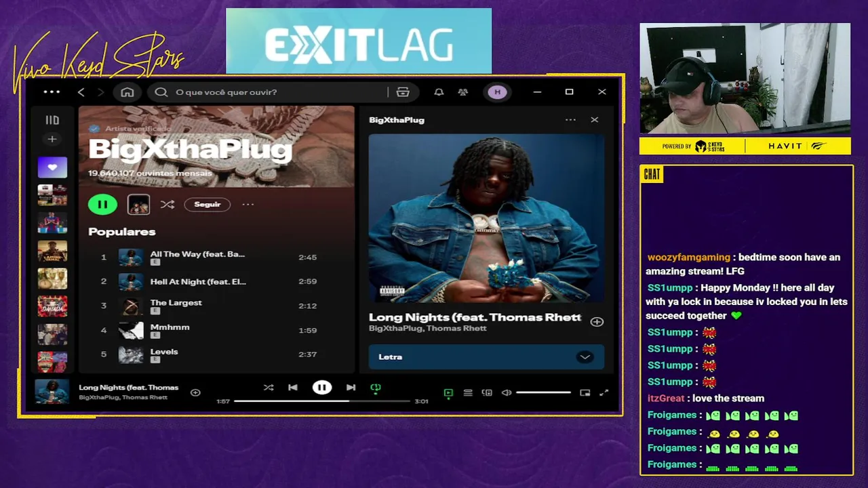Screen dimensions: 868x488
Task: Open the Spotify Home button
Action: click(127, 92)
